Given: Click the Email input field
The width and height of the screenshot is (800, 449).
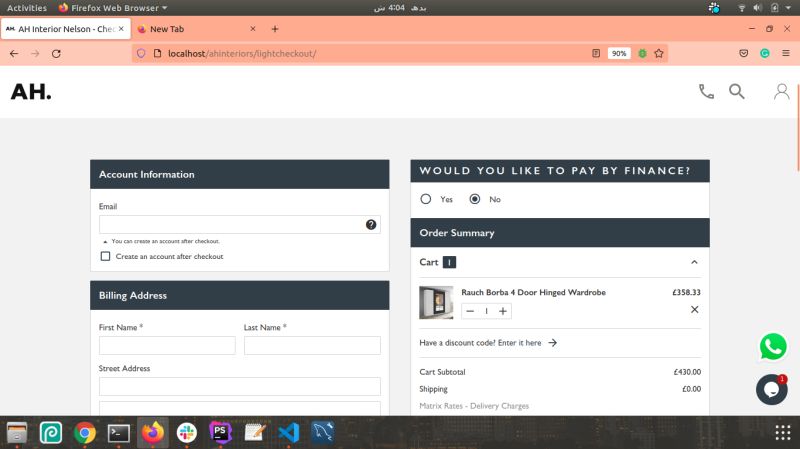Looking at the screenshot, I should click(240, 224).
